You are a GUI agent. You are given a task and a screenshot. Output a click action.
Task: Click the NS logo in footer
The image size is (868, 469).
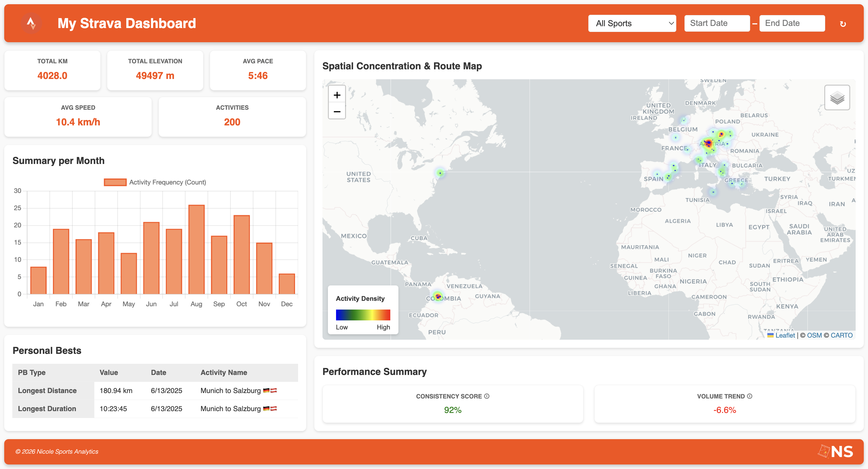tap(836, 452)
